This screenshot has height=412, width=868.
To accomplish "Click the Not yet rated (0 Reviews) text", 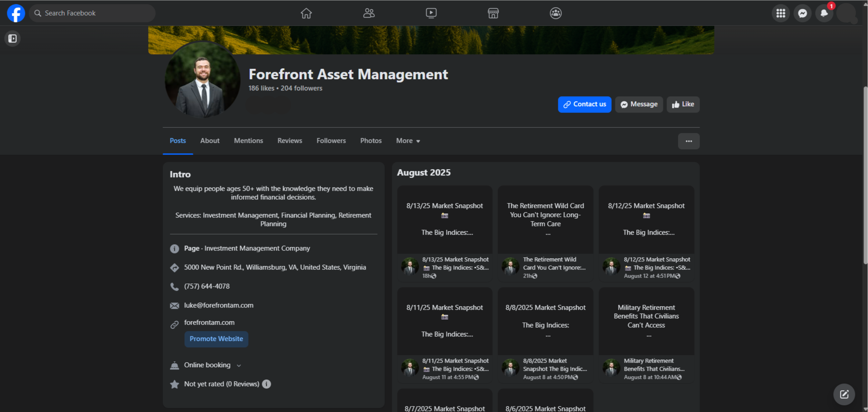I will tap(221, 384).
